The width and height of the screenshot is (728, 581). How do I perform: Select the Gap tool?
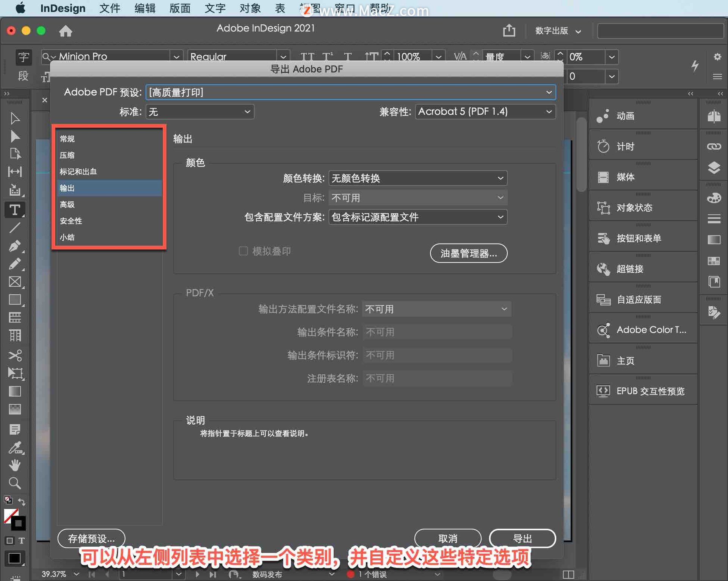tap(15, 171)
